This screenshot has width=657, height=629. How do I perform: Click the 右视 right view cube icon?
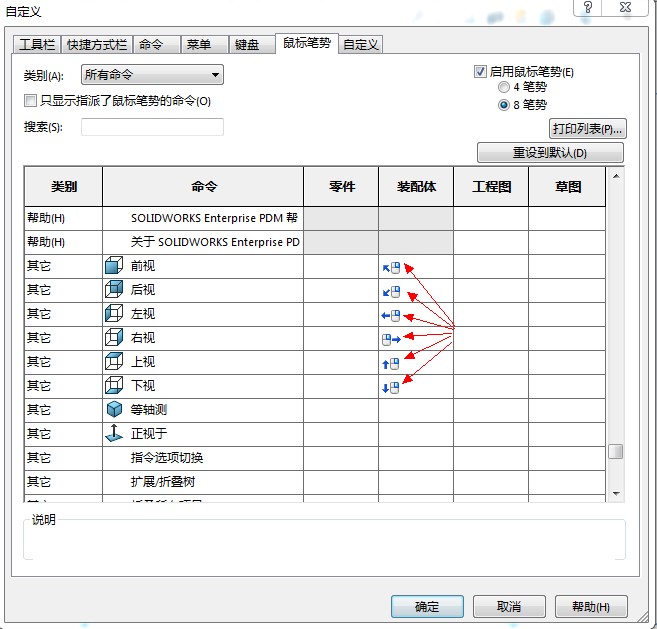pyautogui.click(x=114, y=337)
